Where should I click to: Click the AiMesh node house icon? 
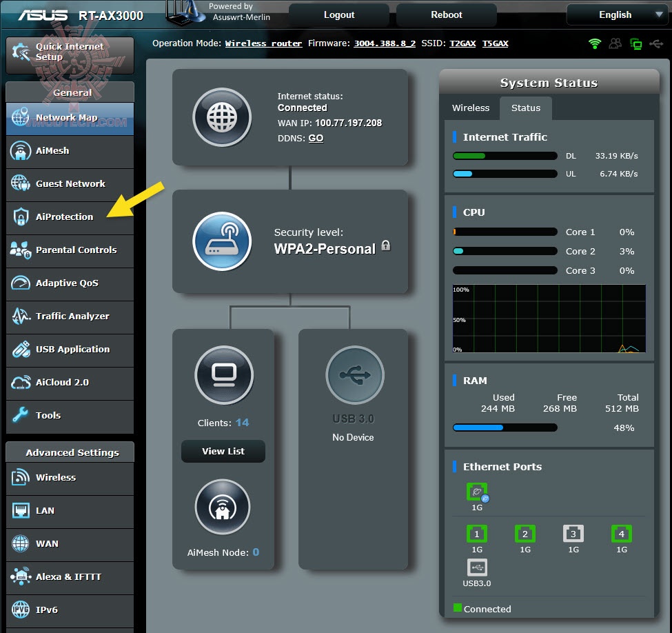223,507
